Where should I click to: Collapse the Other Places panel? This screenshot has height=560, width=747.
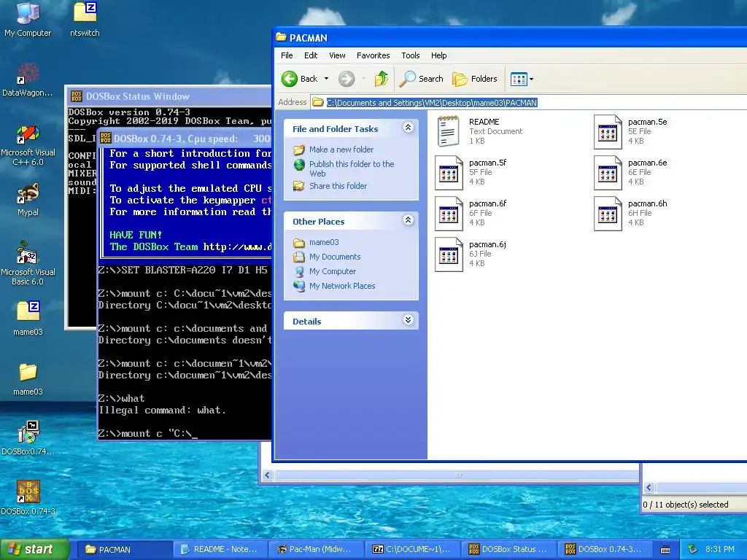409,220
